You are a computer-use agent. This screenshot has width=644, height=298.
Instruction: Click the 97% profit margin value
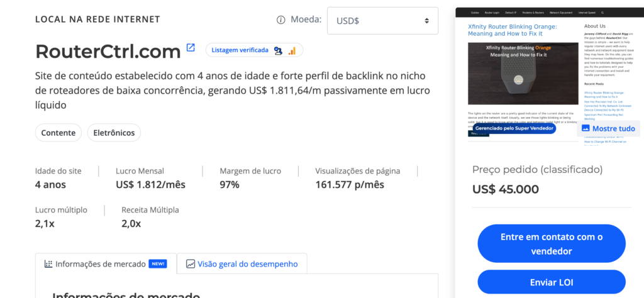pos(229,185)
